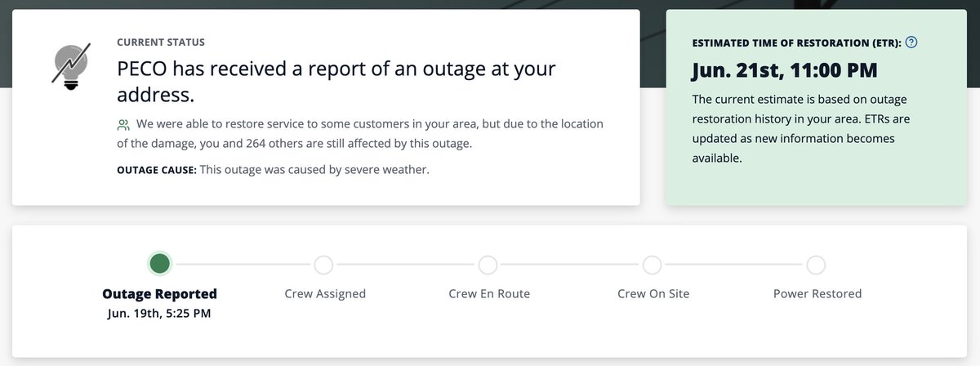This screenshot has width=980, height=366.
Task: Click the 'PECO has received a report' headline
Action: (336, 81)
